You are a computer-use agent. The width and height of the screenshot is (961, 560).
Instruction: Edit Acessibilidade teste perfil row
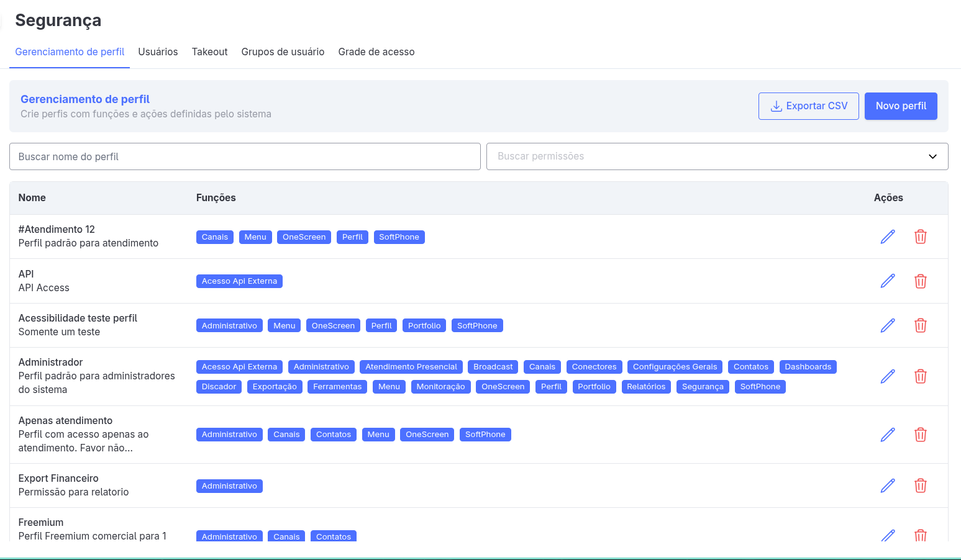tap(888, 325)
